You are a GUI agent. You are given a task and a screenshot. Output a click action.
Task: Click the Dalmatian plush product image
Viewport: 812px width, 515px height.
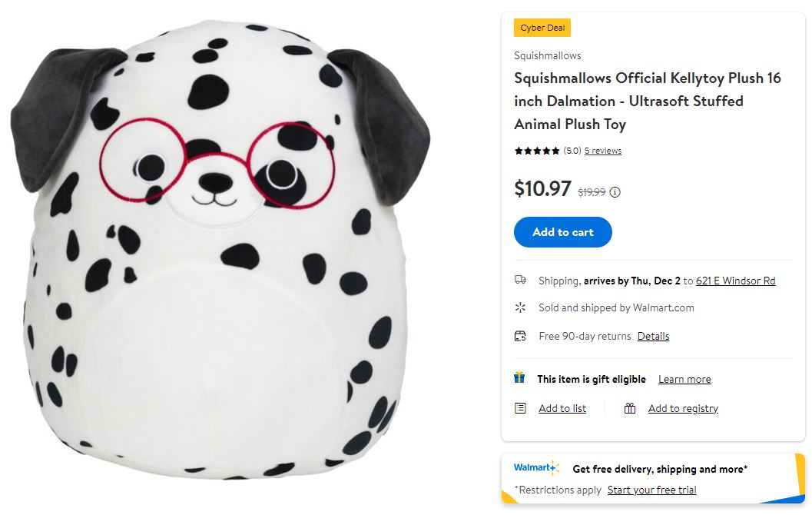(219, 254)
